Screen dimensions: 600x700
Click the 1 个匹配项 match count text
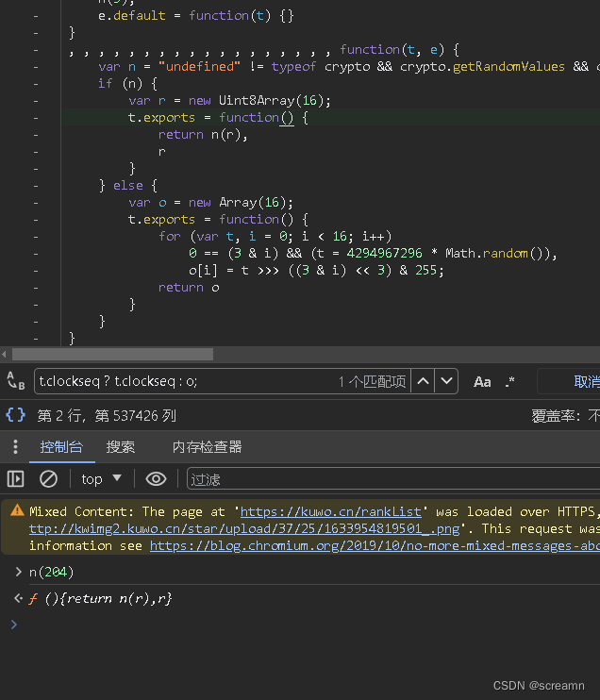(x=372, y=382)
